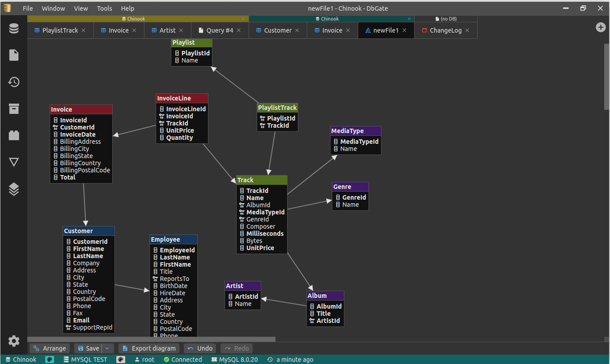Image resolution: width=610 pixels, height=364 pixels.
Task: Expand the (no DB) tab group
Action: pyautogui.click(x=445, y=19)
